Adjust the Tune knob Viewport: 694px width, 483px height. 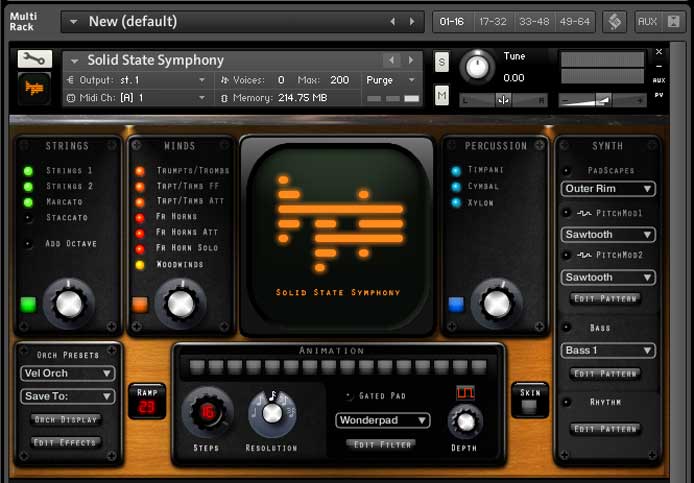coord(477,67)
